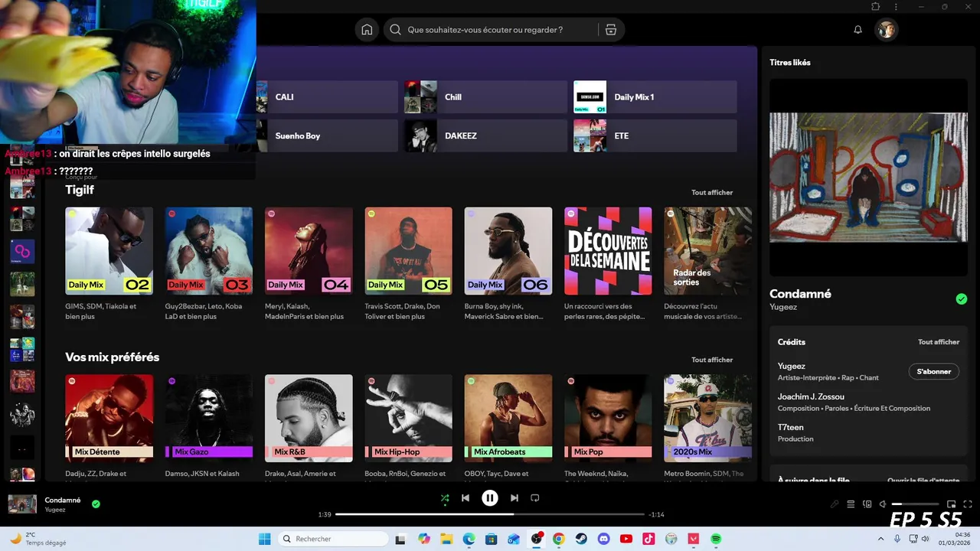Click Condamné cover thumbnail in player bar
The height and width of the screenshot is (551, 980).
pyautogui.click(x=22, y=504)
